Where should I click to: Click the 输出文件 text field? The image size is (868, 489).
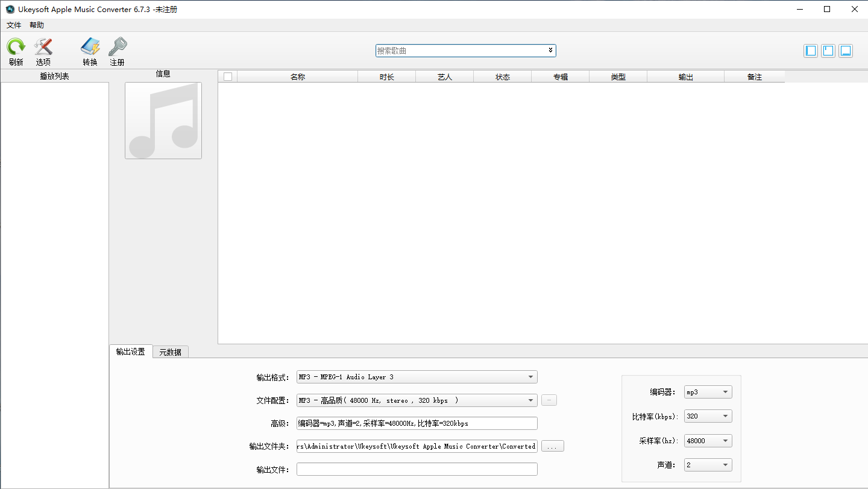point(417,469)
